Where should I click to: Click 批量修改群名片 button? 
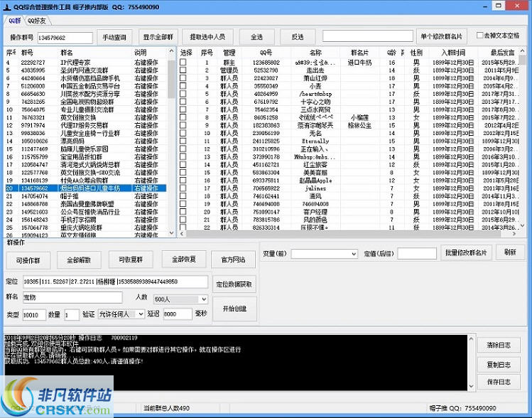click(466, 252)
